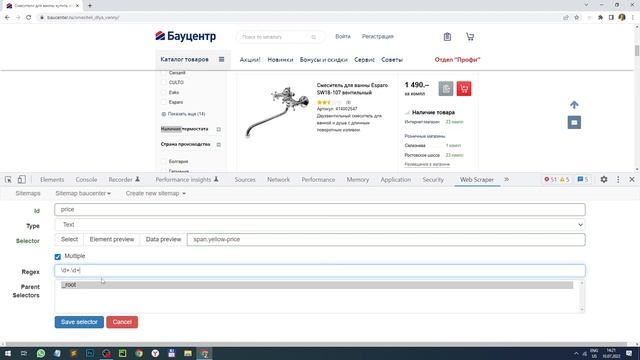Click the faucet product thumbnail image
640x360 pixels.
point(277,111)
